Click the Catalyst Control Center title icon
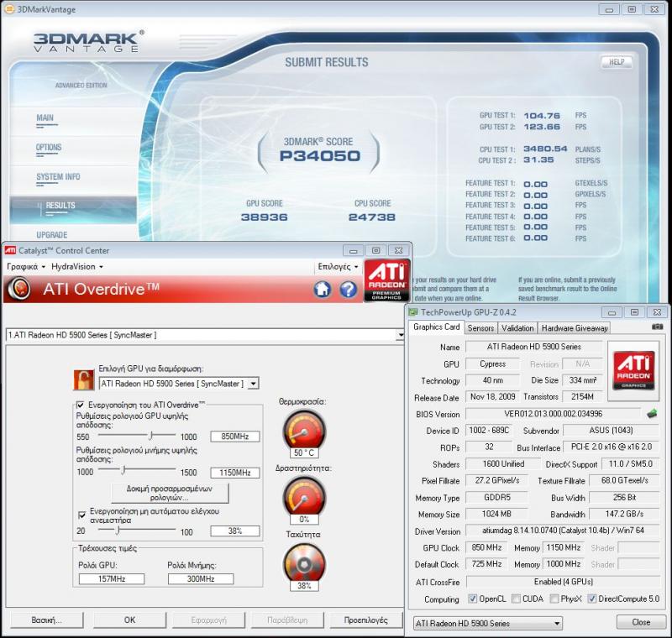 10,250
